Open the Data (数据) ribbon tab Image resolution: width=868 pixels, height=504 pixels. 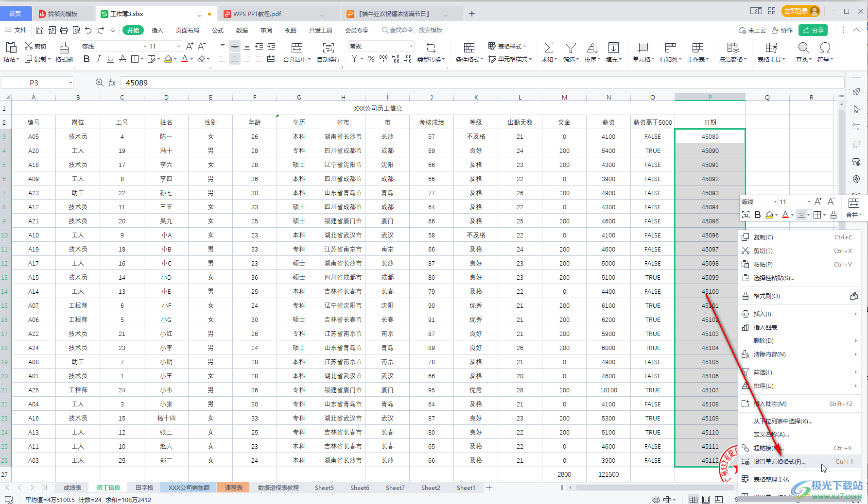point(242,30)
